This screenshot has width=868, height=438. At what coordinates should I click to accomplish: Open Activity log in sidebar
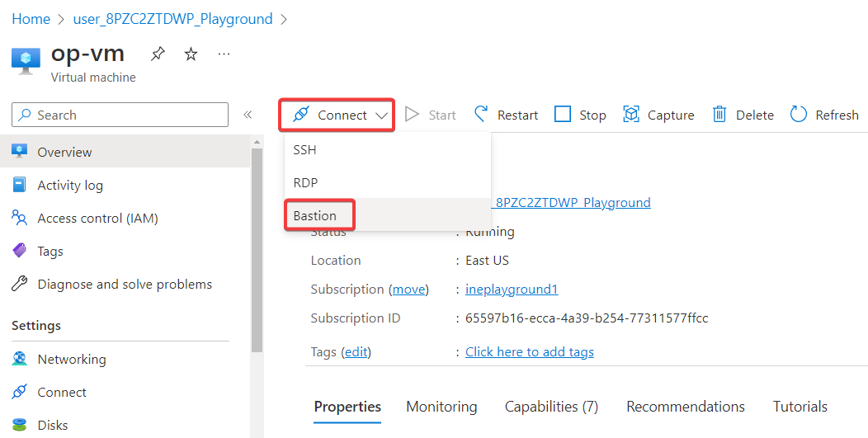(70, 185)
